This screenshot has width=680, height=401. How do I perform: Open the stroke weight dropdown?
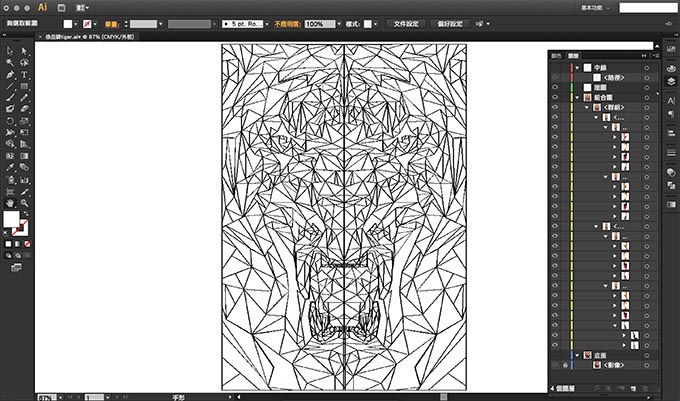pyautogui.click(x=160, y=24)
